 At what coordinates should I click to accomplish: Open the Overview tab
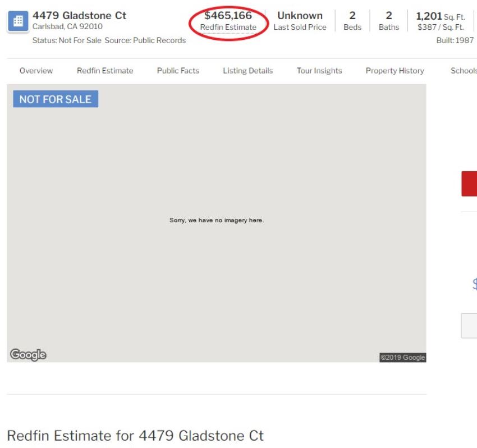(x=36, y=71)
